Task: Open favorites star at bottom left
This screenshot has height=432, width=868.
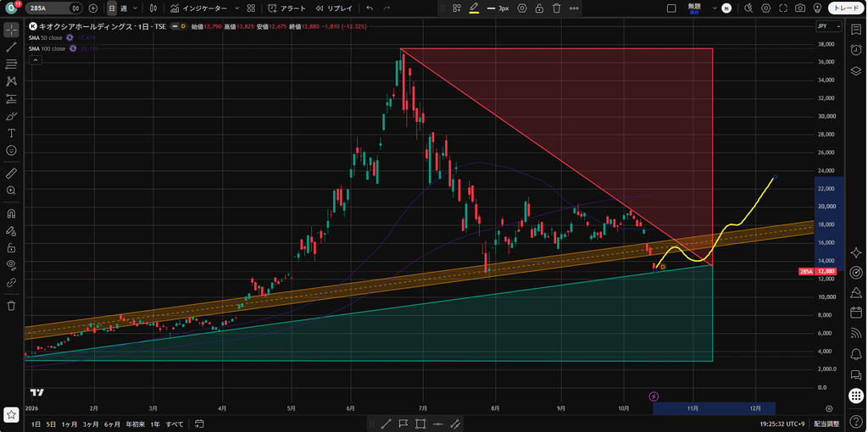Action: (x=11, y=415)
